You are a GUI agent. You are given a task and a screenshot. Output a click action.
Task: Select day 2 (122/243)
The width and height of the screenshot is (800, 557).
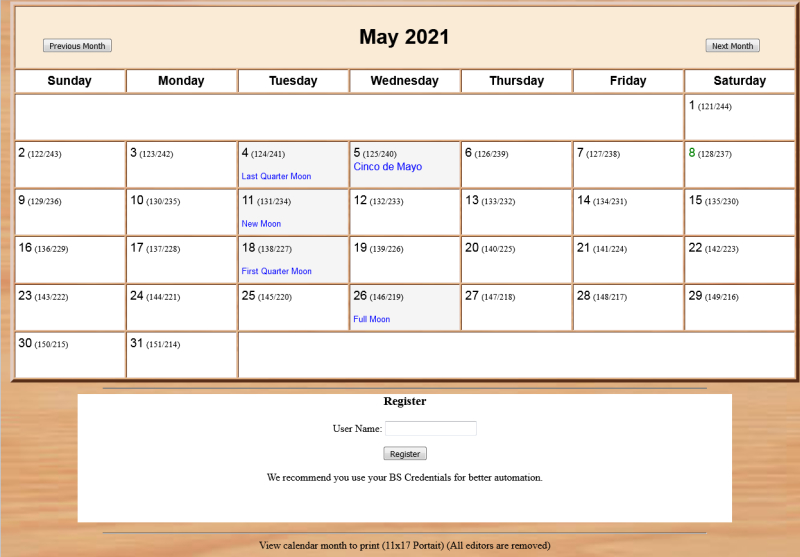pos(70,165)
